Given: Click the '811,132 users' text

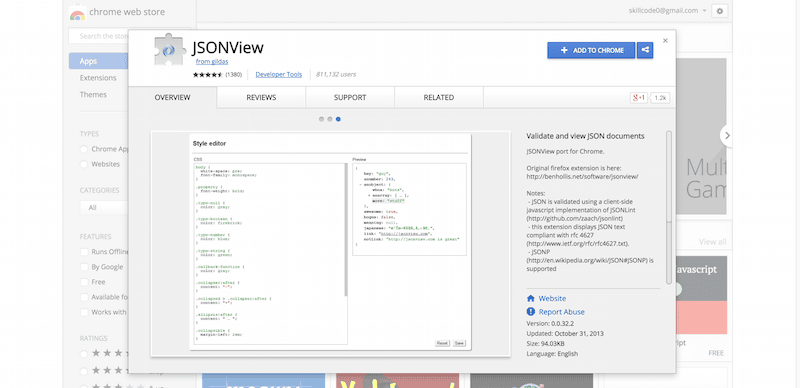Looking at the screenshot, I should pos(336,75).
